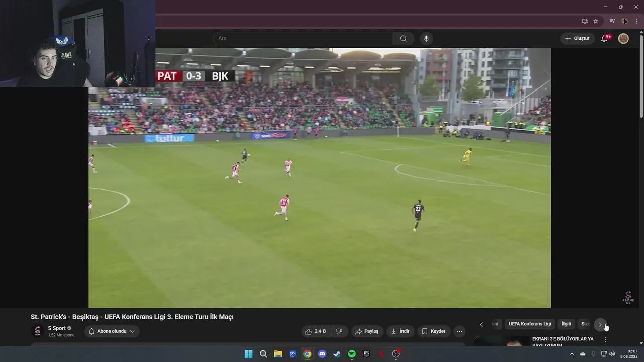Click the Oluştur create button
The width and height of the screenshot is (644, 362).
click(x=577, y=39)
